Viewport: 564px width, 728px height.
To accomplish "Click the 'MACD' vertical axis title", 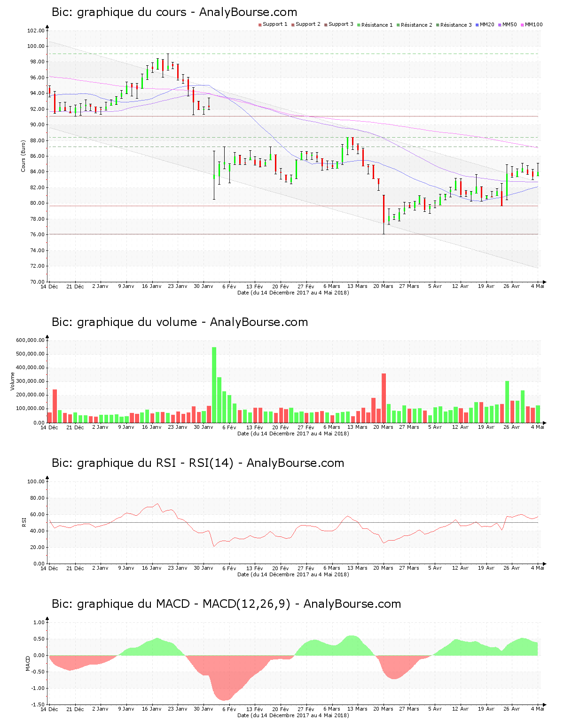I will (28, 663).
